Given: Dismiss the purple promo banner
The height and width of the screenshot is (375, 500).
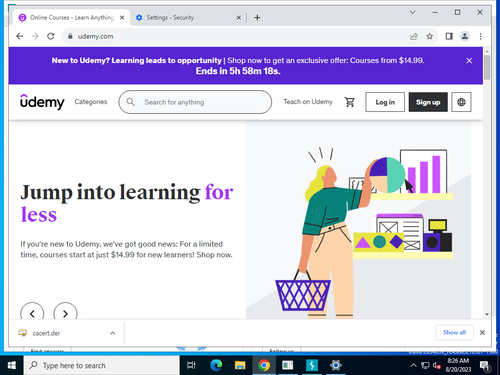Looking at the screenshot, I should click(x=469, y=60).
